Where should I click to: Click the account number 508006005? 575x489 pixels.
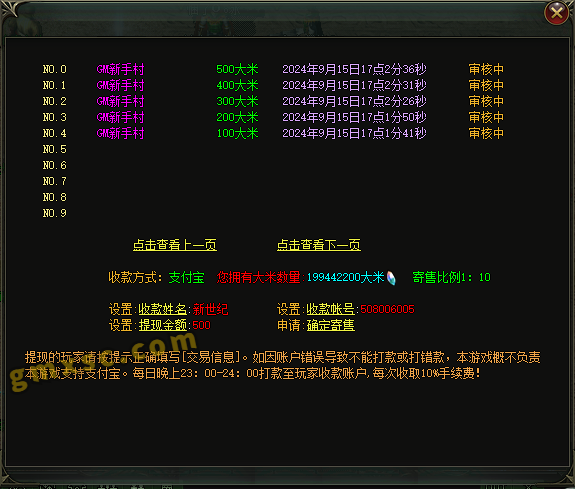387,309
